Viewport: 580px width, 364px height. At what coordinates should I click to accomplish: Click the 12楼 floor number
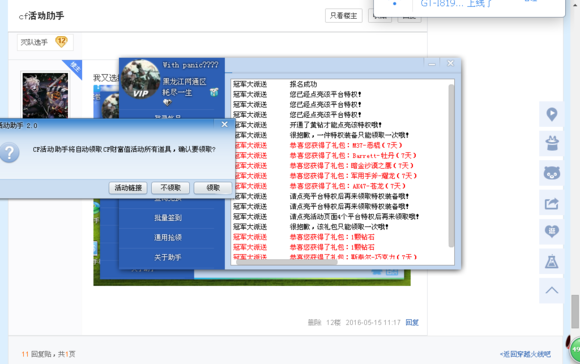click(x=333, y=323)
